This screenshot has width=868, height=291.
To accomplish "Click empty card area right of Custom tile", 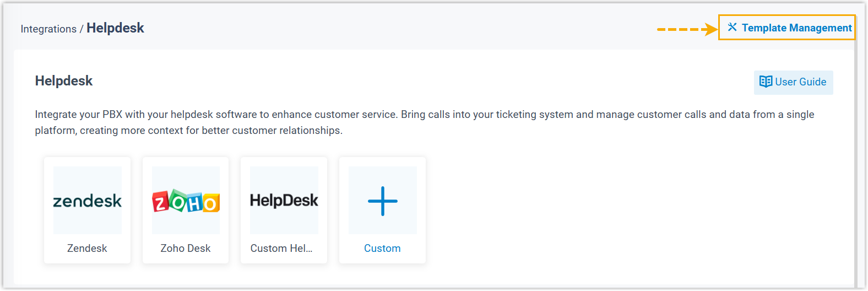I will click(606, 209).
